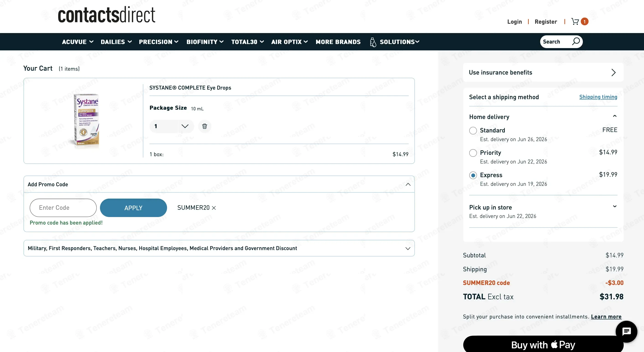This screenshot has width=644, height=352.
Task: Open SYSTANE COMPLETE Eye Drops title
Action: tap(190, 88)
